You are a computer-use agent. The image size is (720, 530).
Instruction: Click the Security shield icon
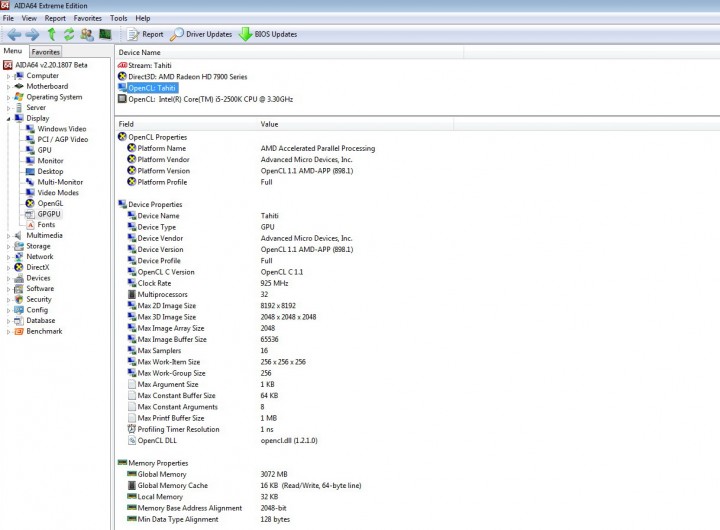19,299
